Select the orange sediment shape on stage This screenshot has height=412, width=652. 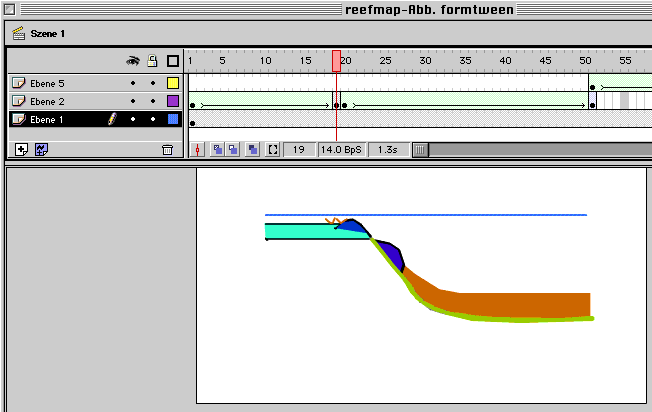499,305
